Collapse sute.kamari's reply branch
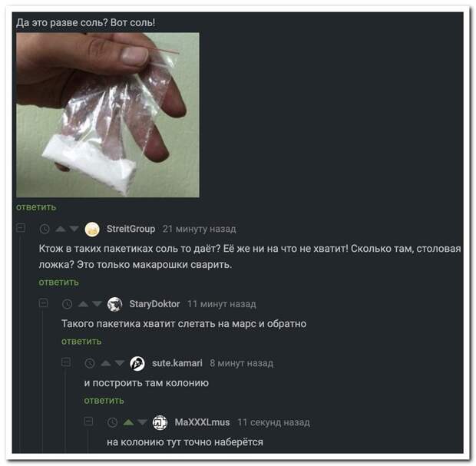Viewport: 476px width, 466px height. pyautogui.click(x=66, y=362)
